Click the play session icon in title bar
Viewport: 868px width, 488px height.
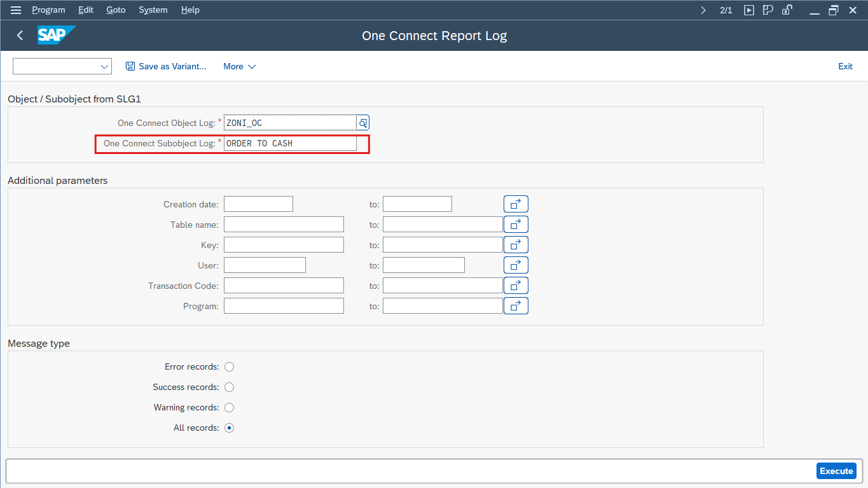(x=749, y=10)
